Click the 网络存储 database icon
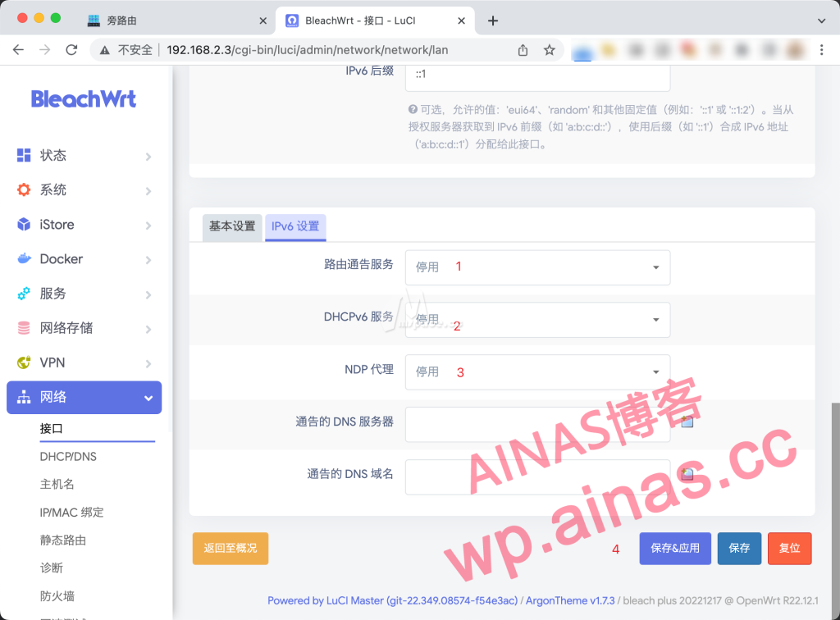This screenshot has height=620, width=840. coord(24,328)
